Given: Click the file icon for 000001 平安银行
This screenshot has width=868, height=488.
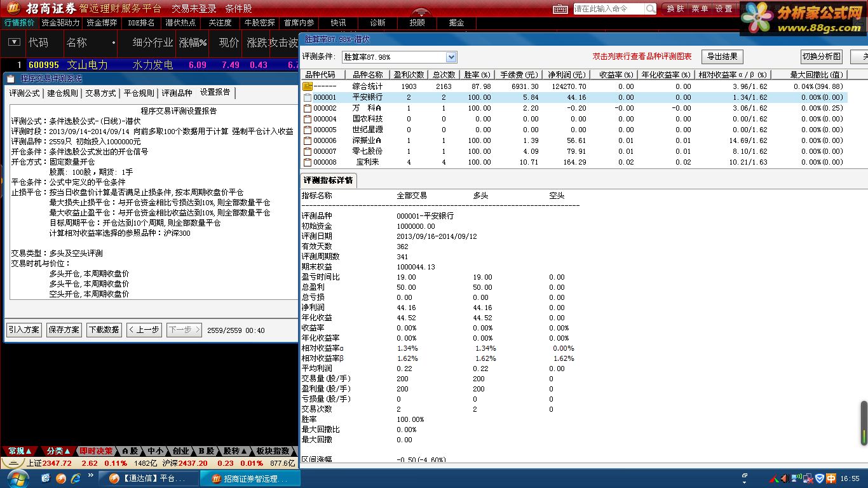Looking at the screenshot, I should pyautogui.click(x=308, y=97).
